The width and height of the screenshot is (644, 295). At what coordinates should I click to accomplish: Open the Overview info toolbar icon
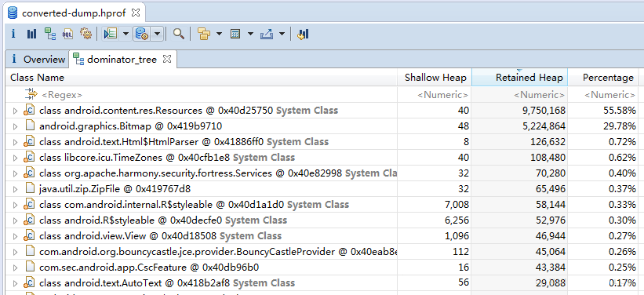tap(13, 34)
